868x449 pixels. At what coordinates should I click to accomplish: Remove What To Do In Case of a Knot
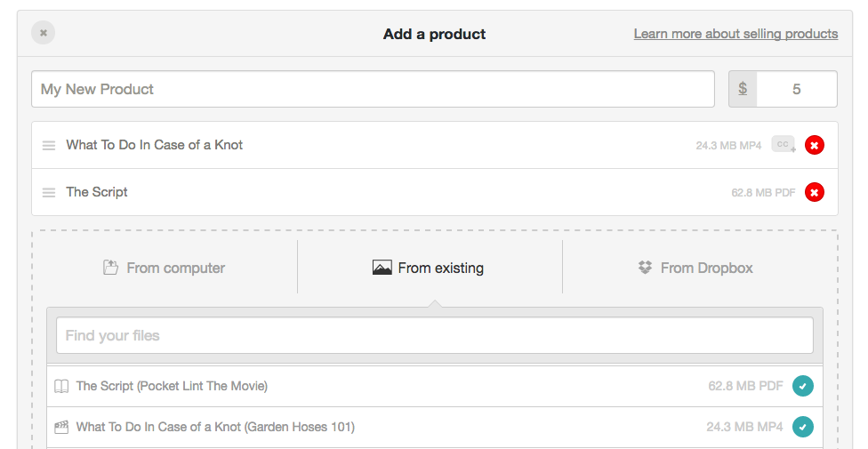pos(815,145)
